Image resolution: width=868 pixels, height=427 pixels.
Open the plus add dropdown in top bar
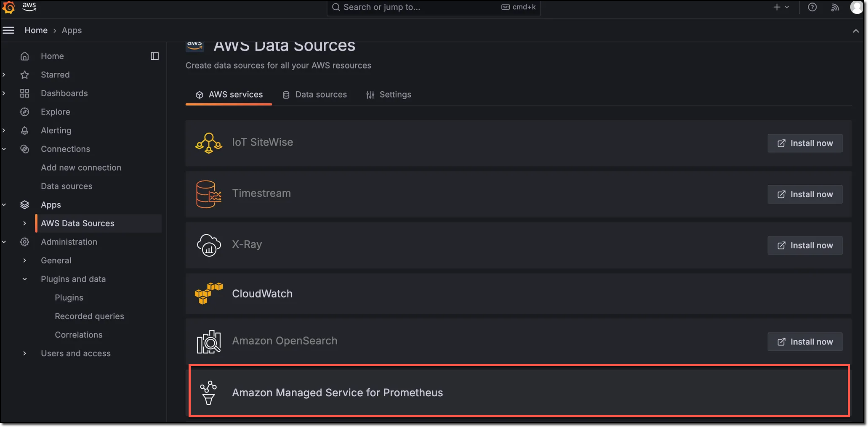point(781,7)
